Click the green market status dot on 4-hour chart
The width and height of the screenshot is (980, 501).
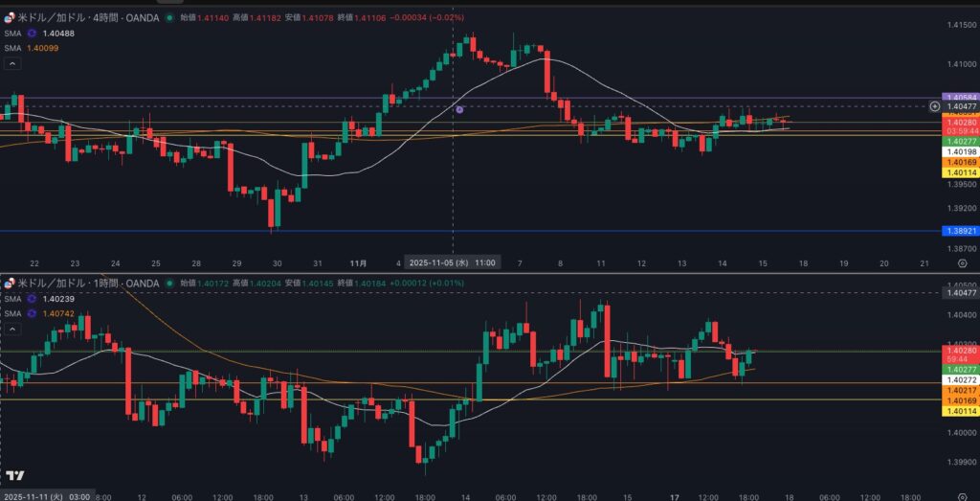coord(169,17)
